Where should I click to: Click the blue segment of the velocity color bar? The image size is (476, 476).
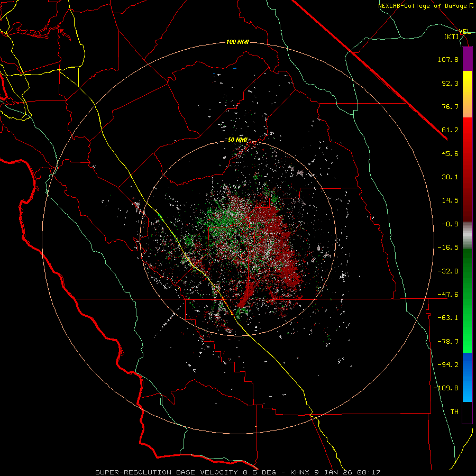pyautogui.click(x=467, y=377)
